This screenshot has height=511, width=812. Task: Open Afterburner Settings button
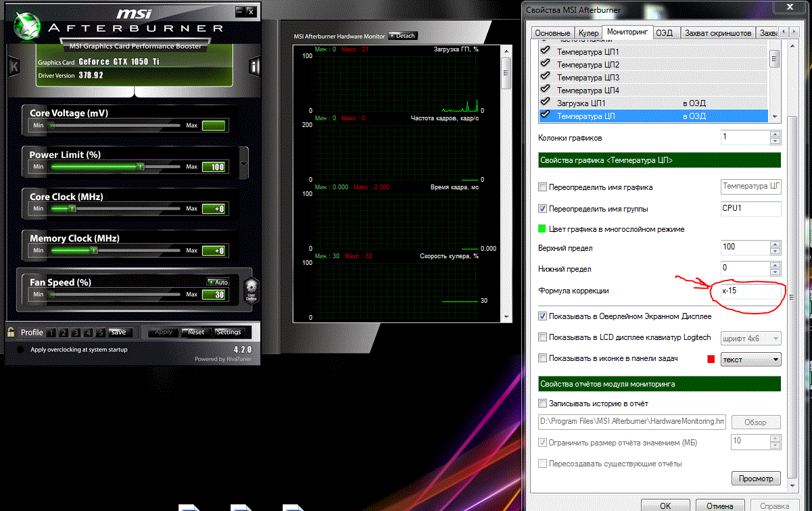[x=229, y=332]
